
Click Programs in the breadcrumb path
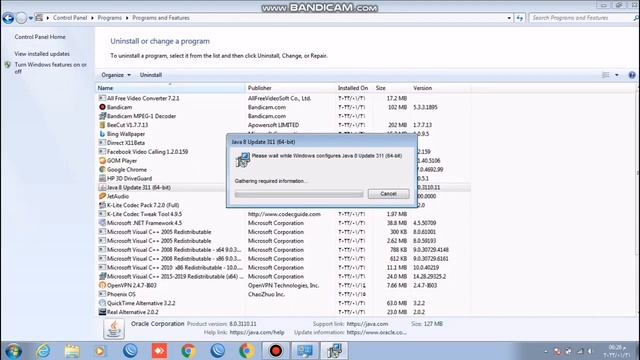pyautogui.click(x=109, y=18)
